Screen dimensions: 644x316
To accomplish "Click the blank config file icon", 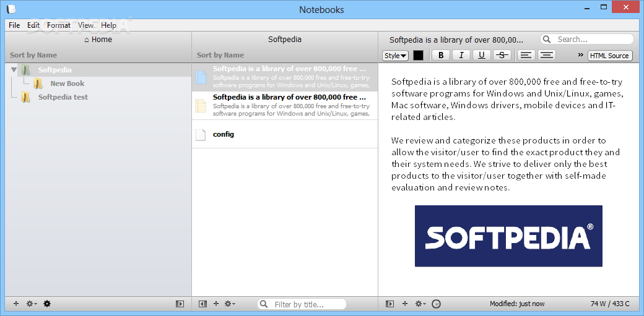I will [x=201, y=134].
